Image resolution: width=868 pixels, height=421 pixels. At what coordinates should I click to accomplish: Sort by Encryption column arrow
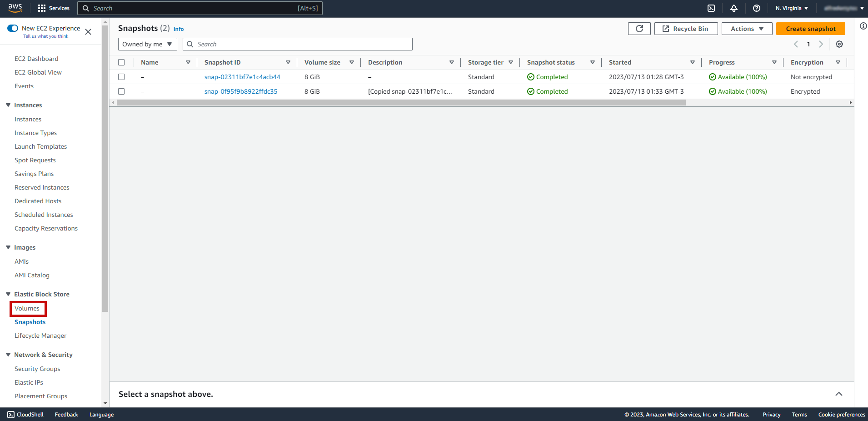[838, 62]
